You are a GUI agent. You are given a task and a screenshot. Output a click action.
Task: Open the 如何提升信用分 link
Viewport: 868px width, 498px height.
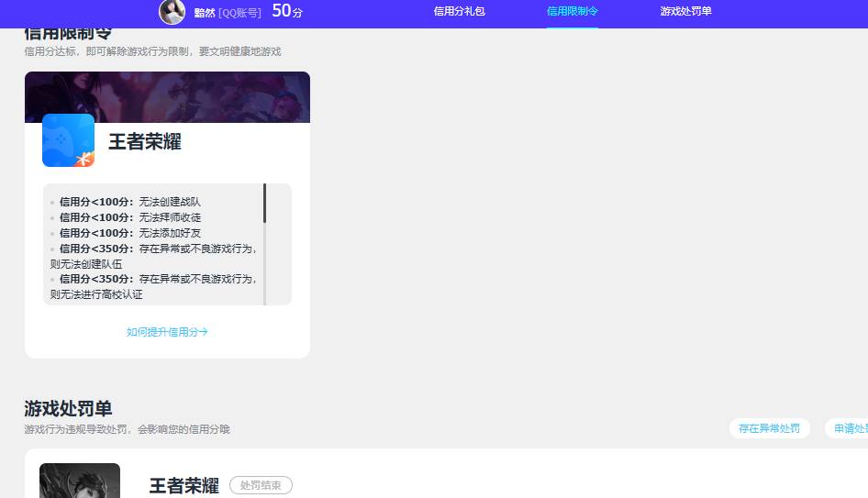(x=167, y=332)
